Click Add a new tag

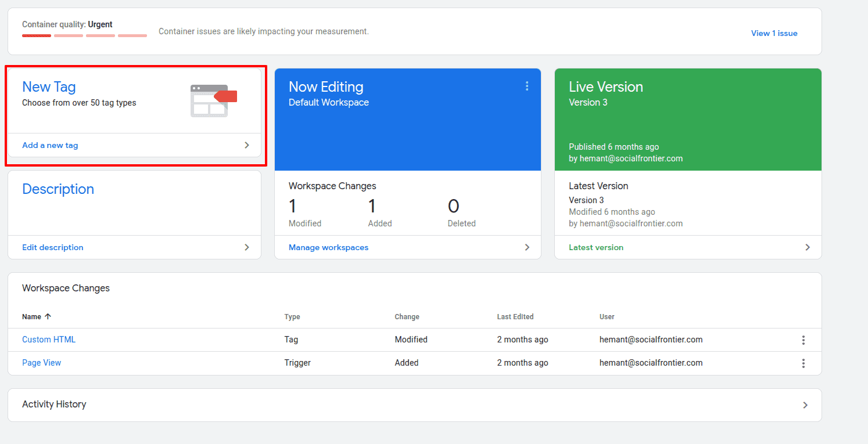tap(49, 145)
